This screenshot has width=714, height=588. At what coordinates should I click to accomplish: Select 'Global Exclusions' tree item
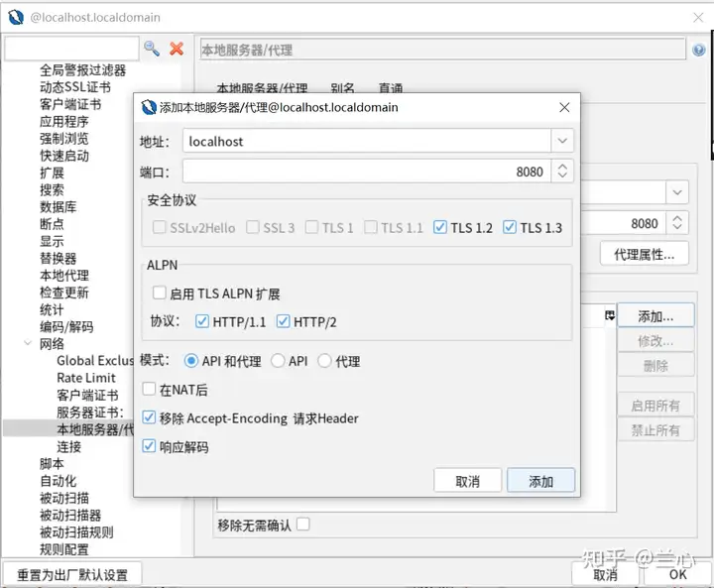click(95, 361)
